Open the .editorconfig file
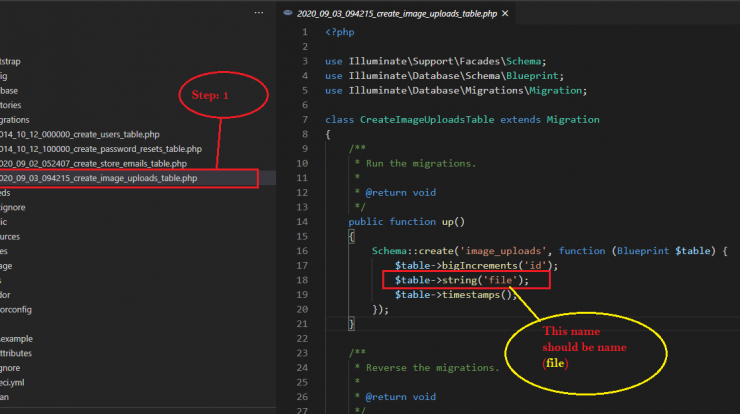Screen dimensions: 740x414 [16, 310]
